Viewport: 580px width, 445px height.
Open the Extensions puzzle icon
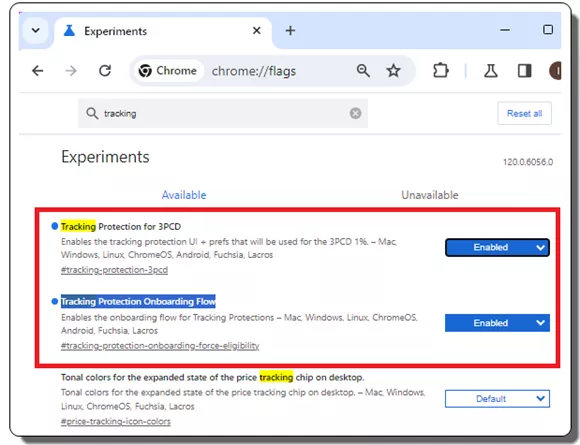(x=441, y=71)
